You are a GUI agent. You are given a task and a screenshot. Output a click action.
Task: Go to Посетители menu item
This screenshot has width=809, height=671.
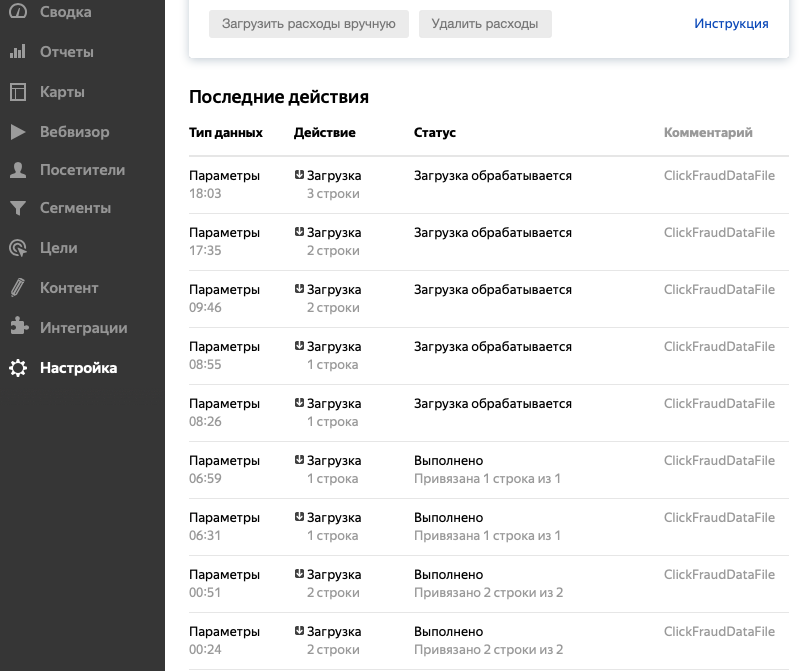[x=82, y=170]
